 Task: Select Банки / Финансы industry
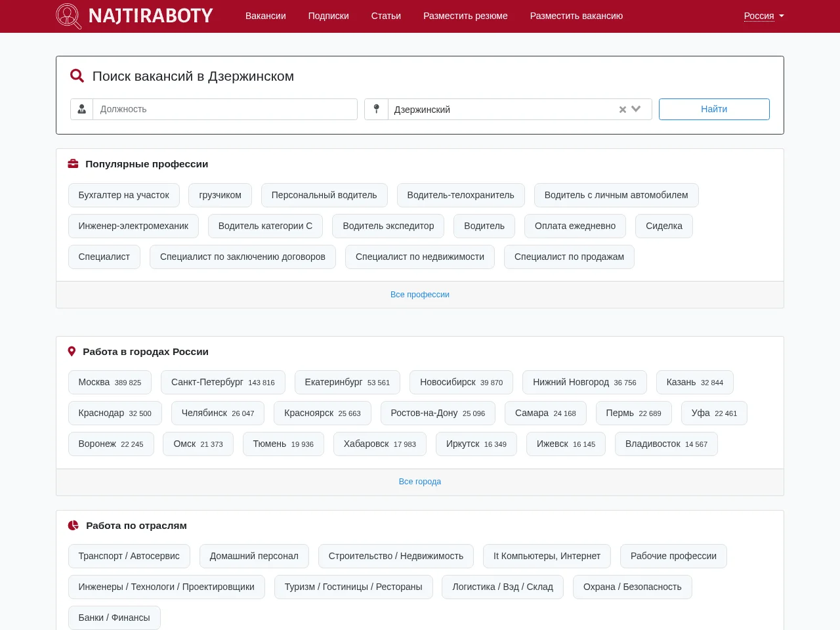pos(114,618)
